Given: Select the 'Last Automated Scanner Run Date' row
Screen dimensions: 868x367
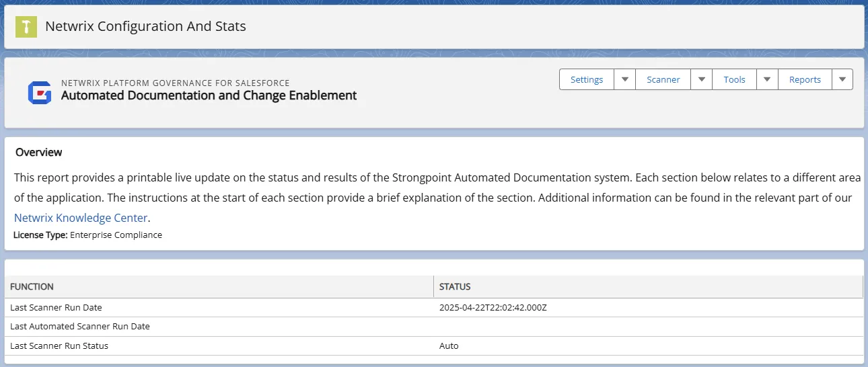Looking at the screenshot, I should (434, 327).
